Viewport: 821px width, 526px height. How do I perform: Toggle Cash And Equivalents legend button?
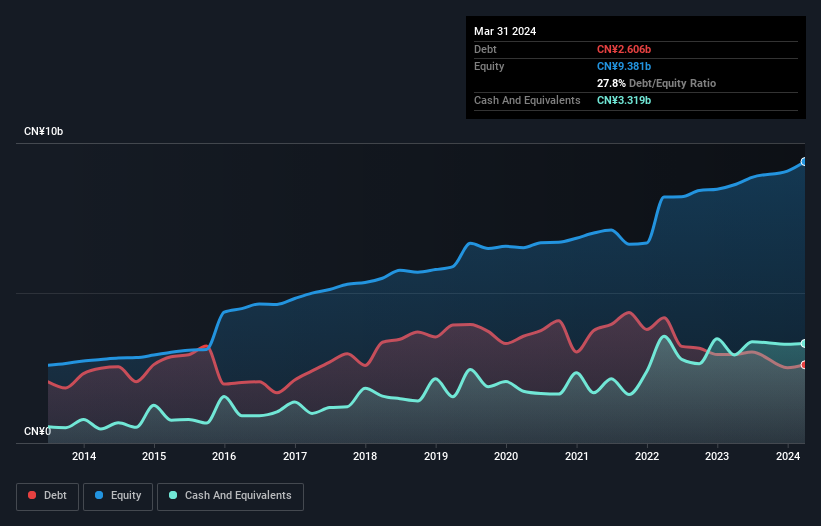tap(230, 496)
